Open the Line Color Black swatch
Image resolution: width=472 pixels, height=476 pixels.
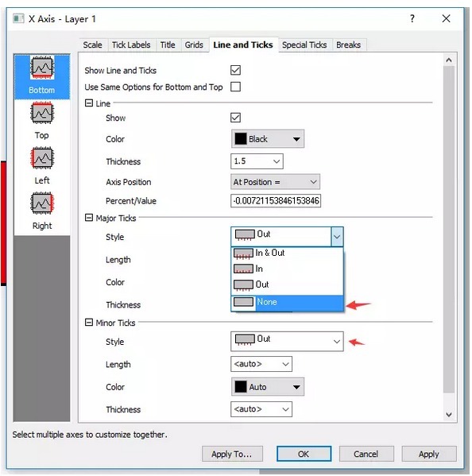(268, 139)
